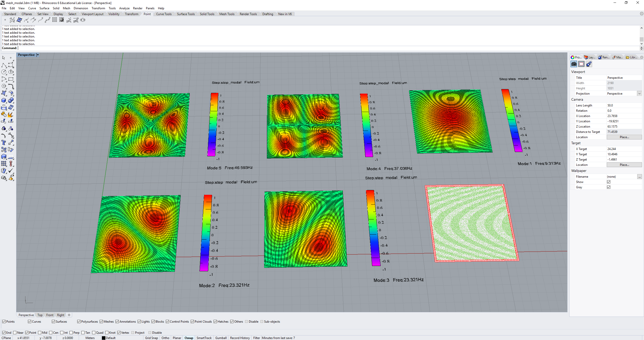This screenshot has height=340, width=644.
Task: Select the Sphere tool
Action: (x=11, y=100)
